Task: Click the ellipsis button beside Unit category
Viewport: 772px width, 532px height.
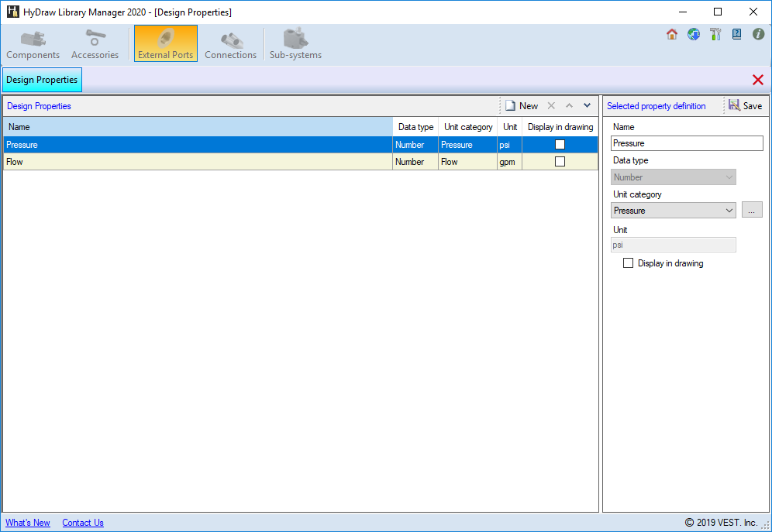Action: (752, 211)
